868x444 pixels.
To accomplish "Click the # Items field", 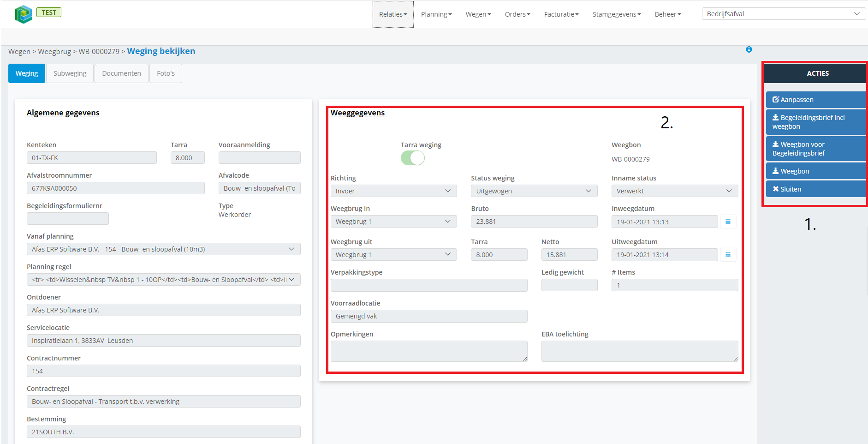I will 675,285.
